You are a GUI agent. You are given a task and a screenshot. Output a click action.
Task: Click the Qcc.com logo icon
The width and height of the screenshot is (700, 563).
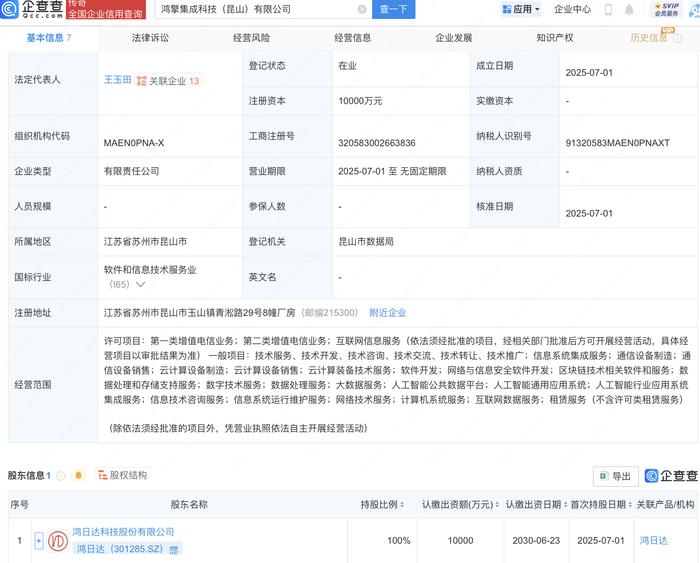click(x=9, y=9)
